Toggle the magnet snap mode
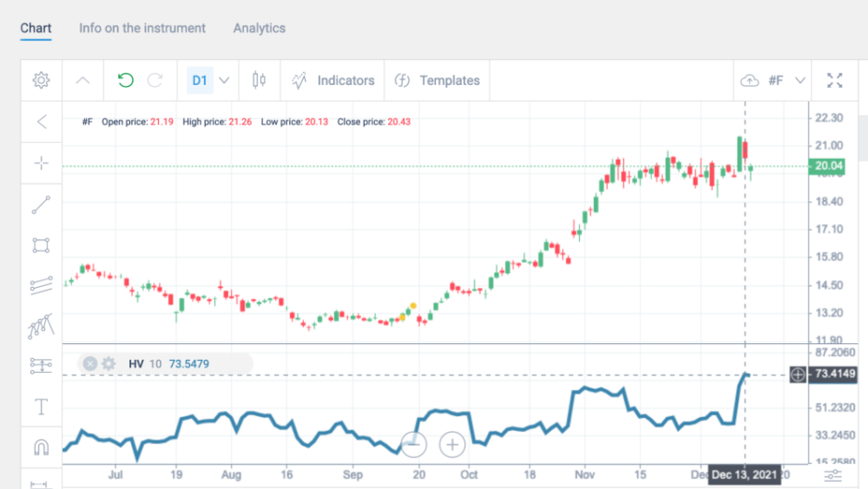The height and width of the screenshot is (489, 868). (x=42, y=447)
